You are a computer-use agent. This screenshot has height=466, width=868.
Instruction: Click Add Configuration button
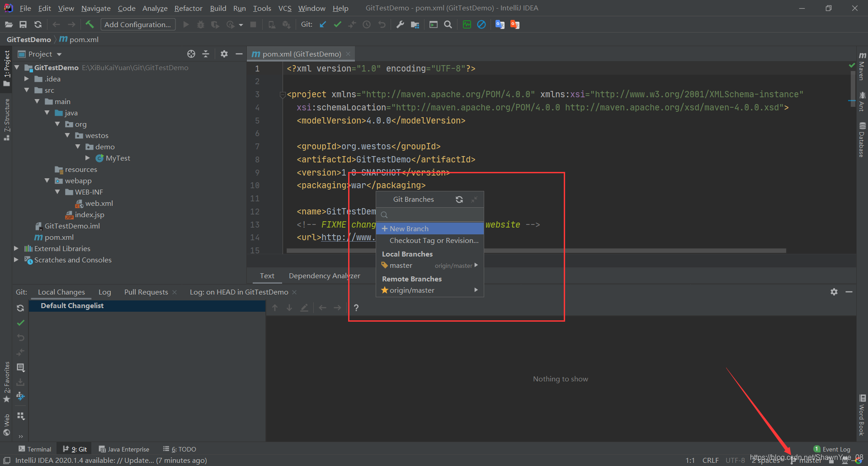tap(138, 24)
